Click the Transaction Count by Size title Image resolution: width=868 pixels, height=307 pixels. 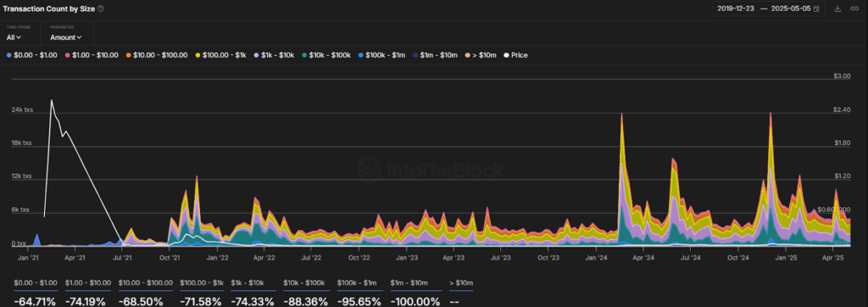pos(48,8)
